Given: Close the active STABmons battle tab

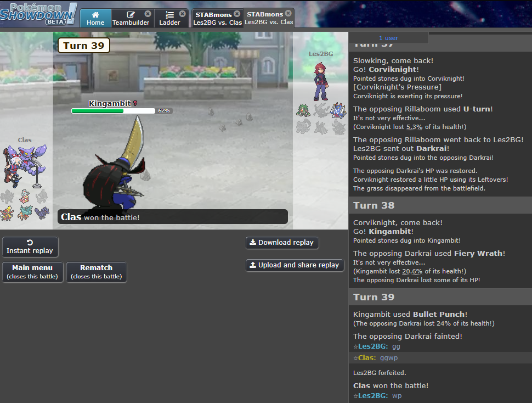Looking at the screenshot, I should coord(288,13).
